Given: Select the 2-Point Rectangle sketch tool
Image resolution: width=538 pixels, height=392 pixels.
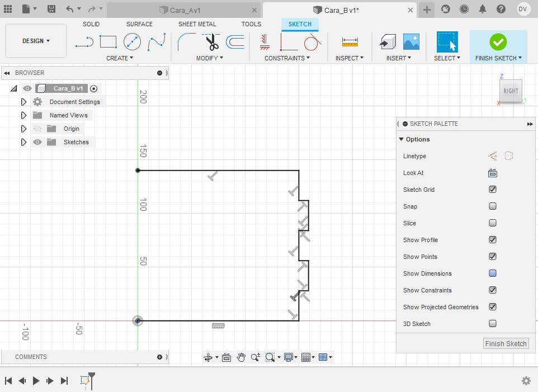Looking at the screenshot, I should point(108,42).
